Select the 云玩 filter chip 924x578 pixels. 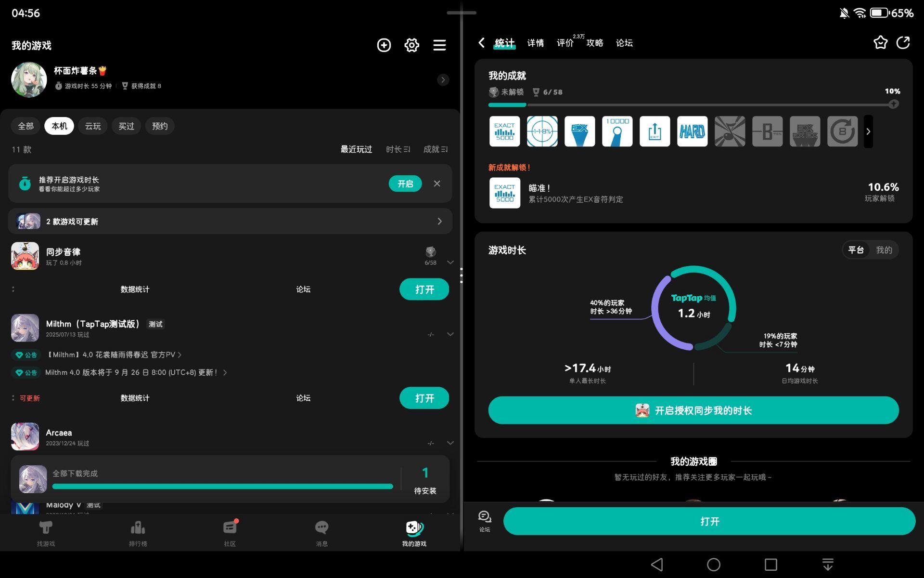(93, 126)
